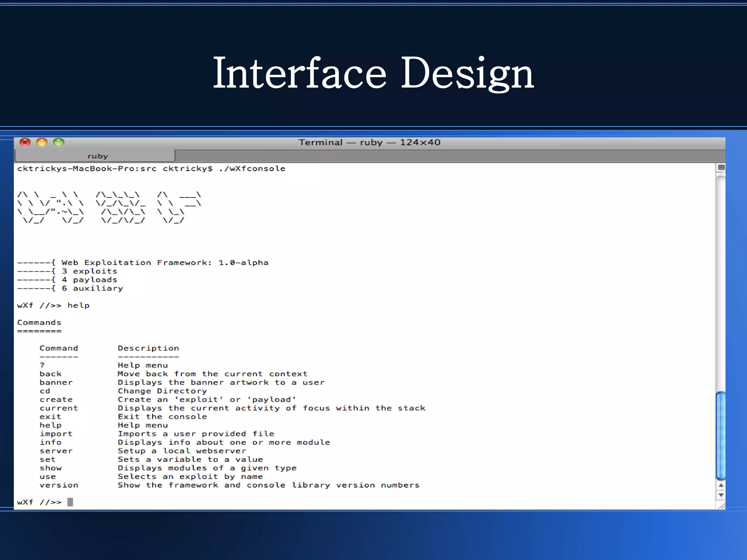Click 'Selects an exploit by name' description

tap(190, 477)
